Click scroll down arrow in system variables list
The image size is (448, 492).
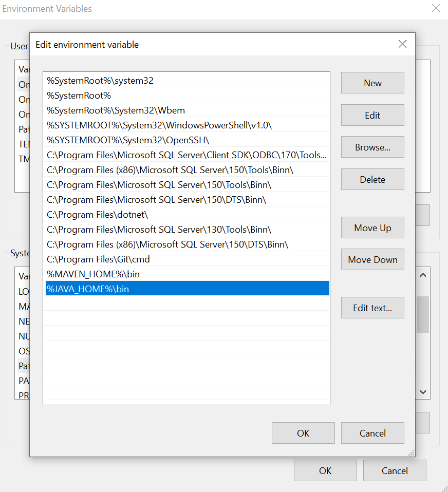(423, 391)
